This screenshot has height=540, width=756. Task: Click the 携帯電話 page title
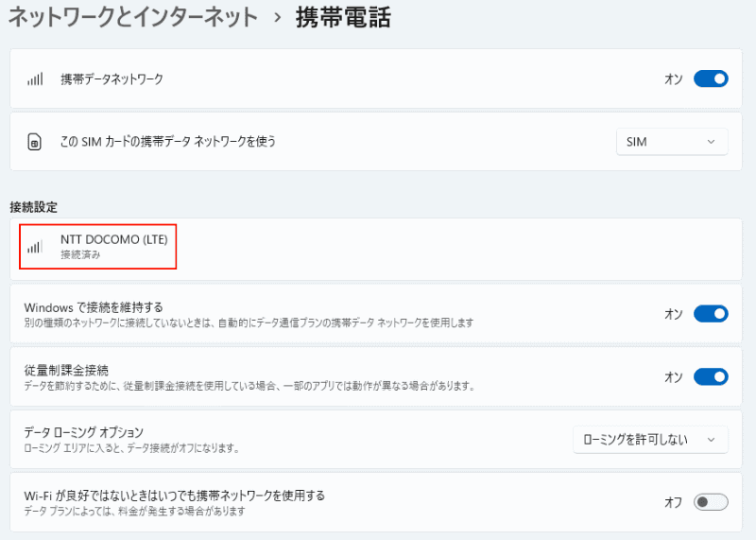click(x=343, y=18)
